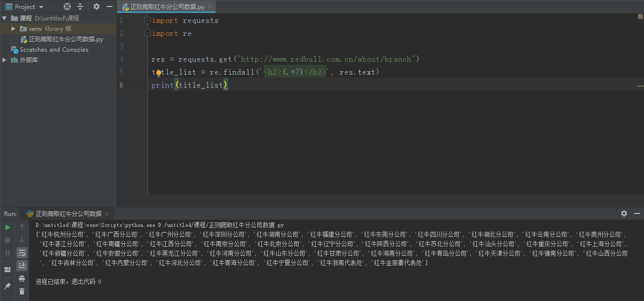Toggle Soft-Wrap in Run console
Image resolution: width=644 pixels, height=301 pixels.
pos(22,253)
